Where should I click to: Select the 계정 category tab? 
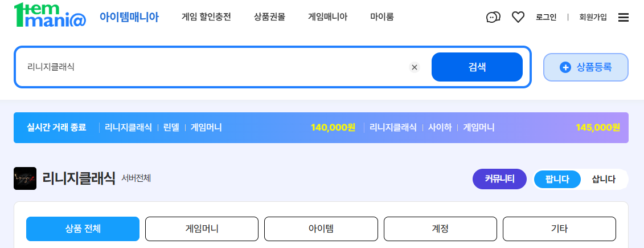coord(440,229)
